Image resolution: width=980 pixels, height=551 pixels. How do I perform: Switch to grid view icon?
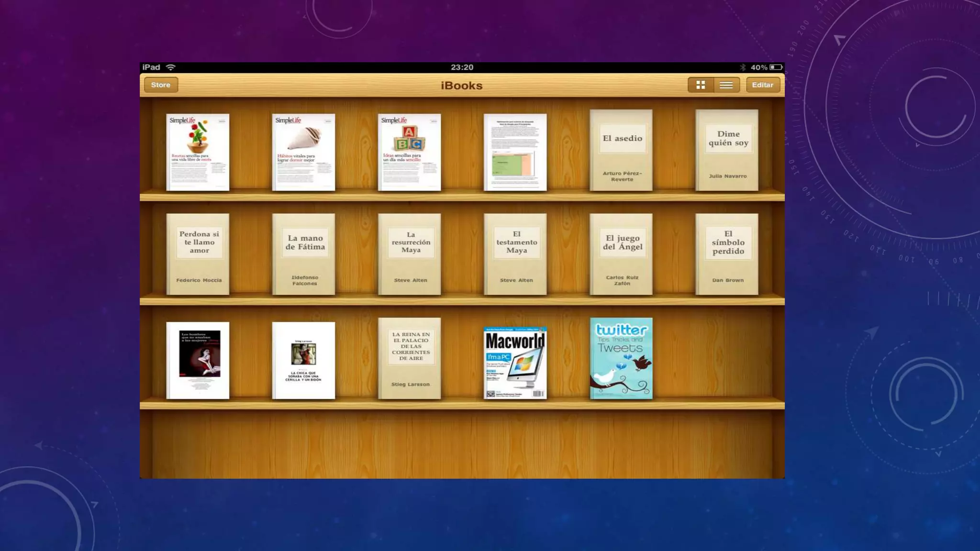coord(701,85)
